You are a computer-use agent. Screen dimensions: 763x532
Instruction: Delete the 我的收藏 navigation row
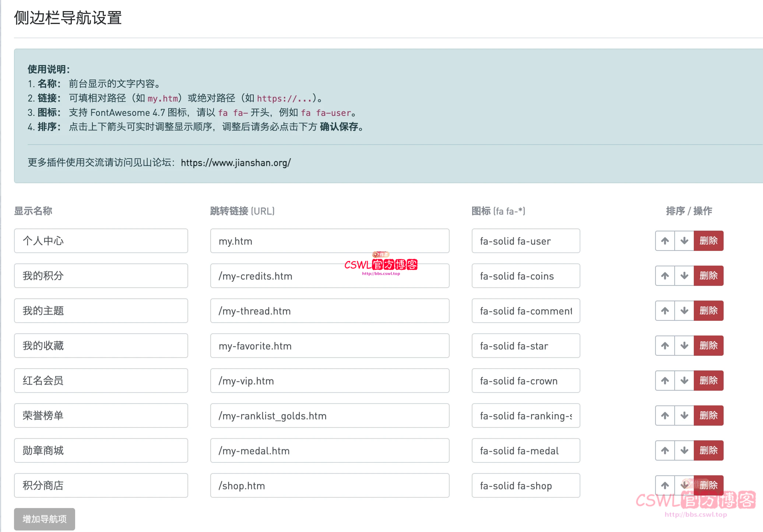click(x=708, y=346)
